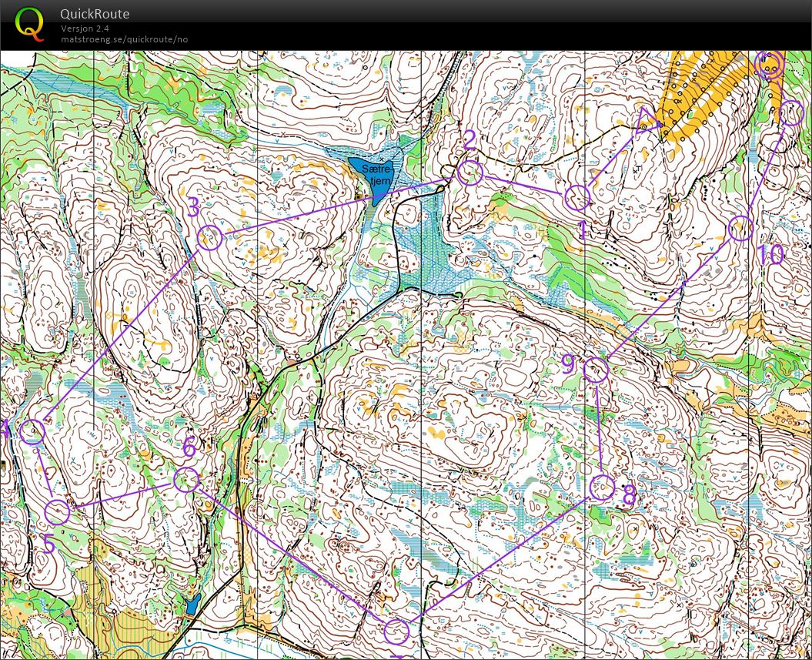Screen dimensions: 812x660
Task: Click the control circle for control 9
Action: coord(596,370)
